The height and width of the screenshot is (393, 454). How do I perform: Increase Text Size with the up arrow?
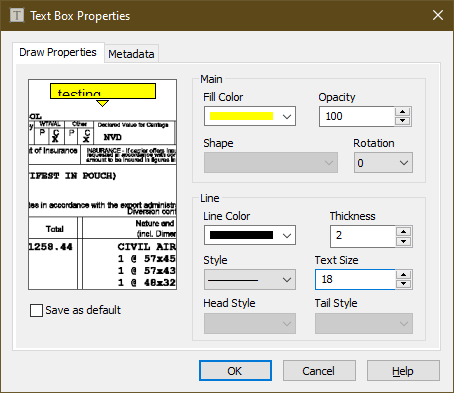(404, 275)
